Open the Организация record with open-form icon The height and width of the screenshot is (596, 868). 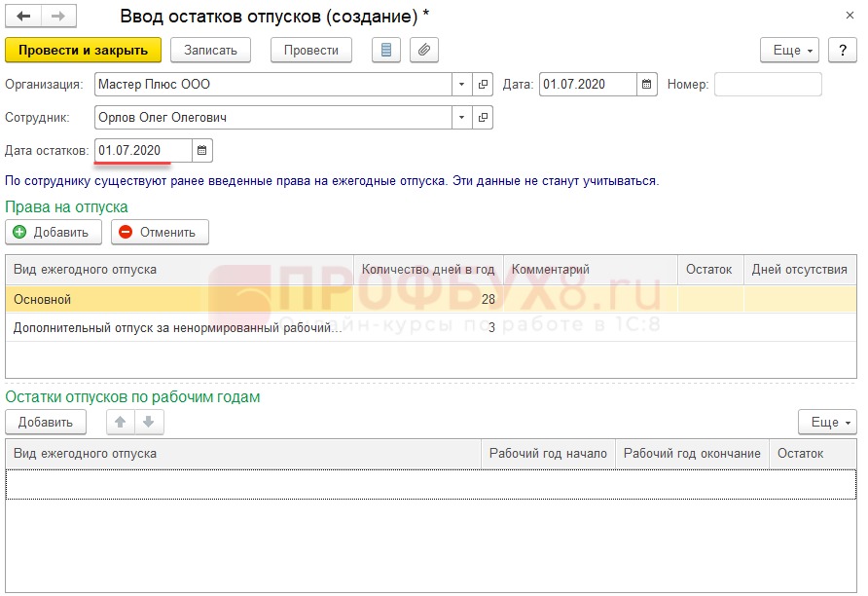[x=483, y=85]
